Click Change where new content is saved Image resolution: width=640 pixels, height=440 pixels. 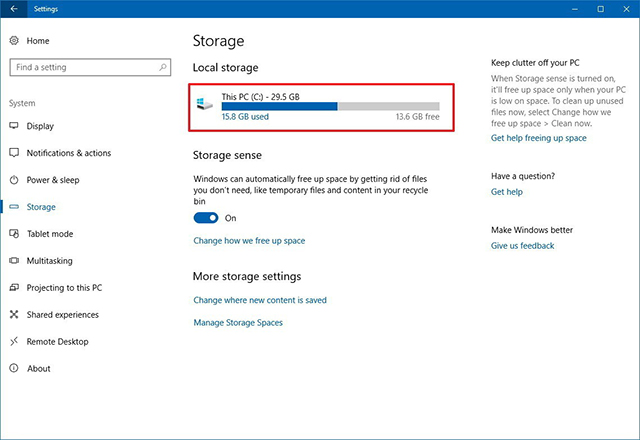point(260,300)
